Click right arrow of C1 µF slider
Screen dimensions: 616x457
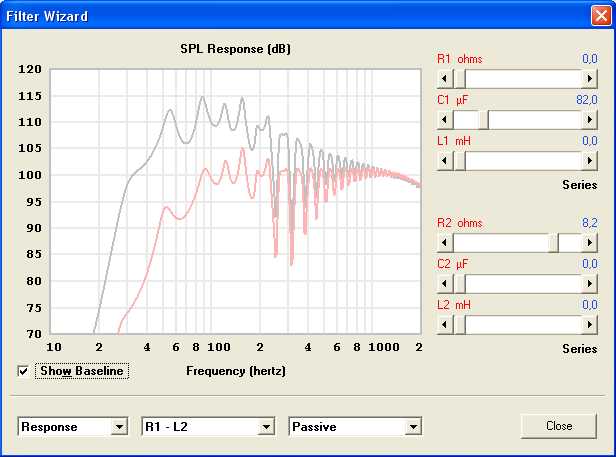[x=590, y=120]
